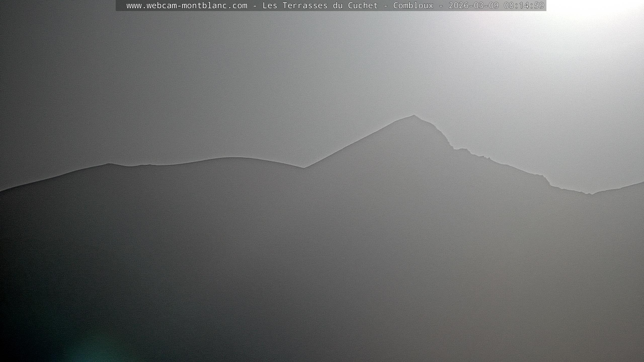Click the word 'Terrasses' in the banner

coord(305,6)
